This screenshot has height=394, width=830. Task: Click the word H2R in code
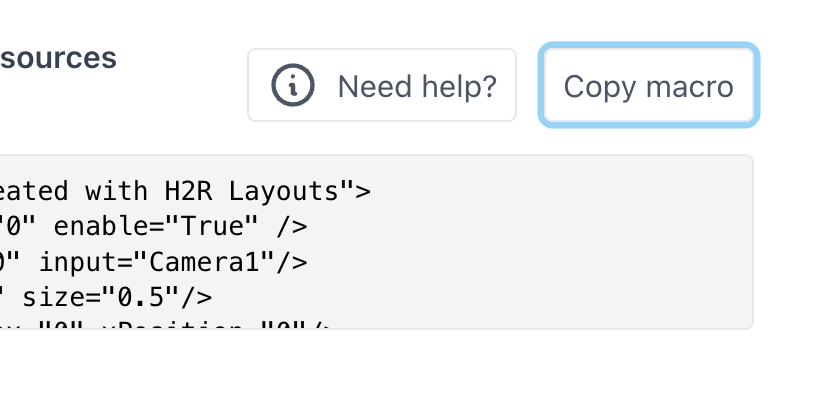(x=188, y=191)
